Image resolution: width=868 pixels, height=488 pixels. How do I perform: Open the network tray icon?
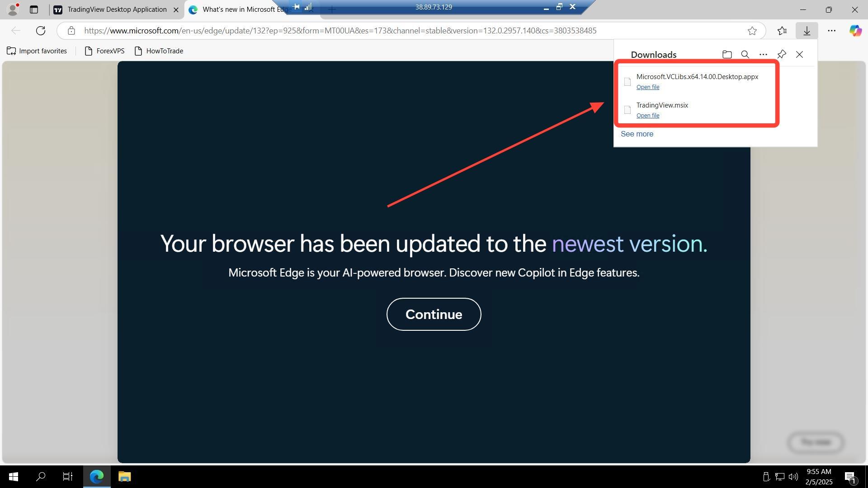tap(780, 477)
